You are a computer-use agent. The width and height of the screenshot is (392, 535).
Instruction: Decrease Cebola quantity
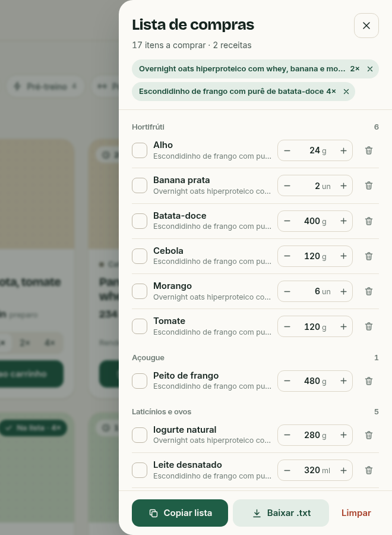click(287, 256)
